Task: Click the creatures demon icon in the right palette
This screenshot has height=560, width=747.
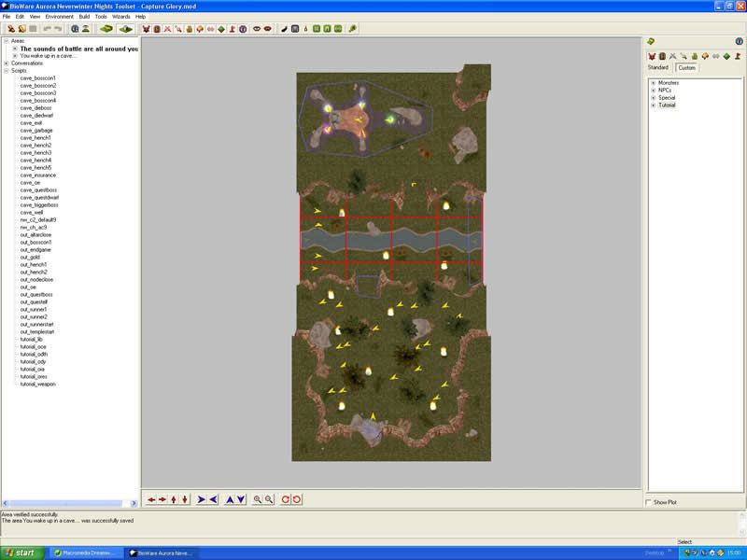Action: click(652, 56)
